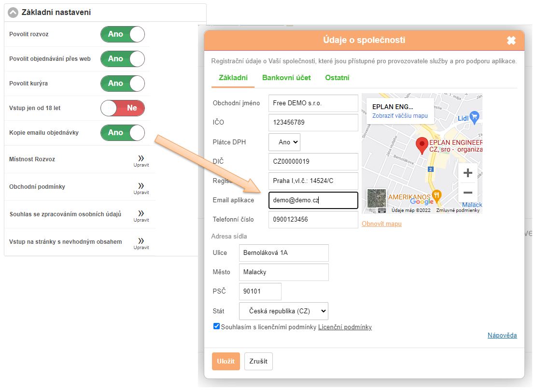Switch to Bankovní účet tab

coord(286,78)
